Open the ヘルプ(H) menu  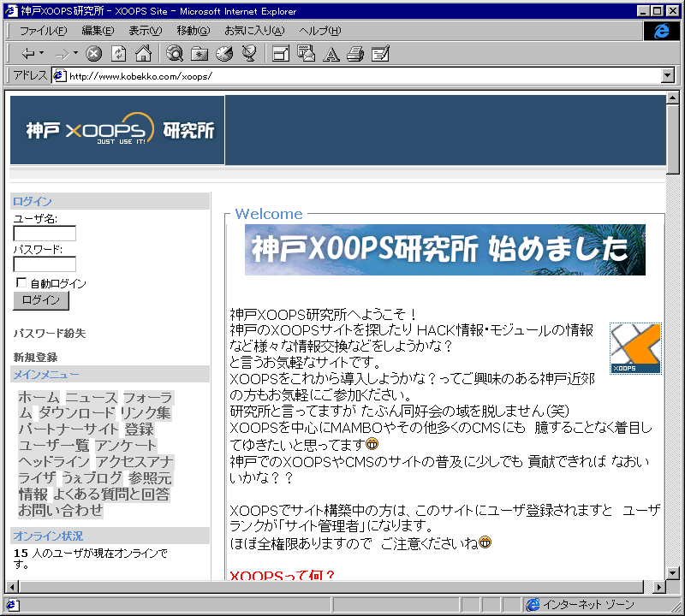319,31
